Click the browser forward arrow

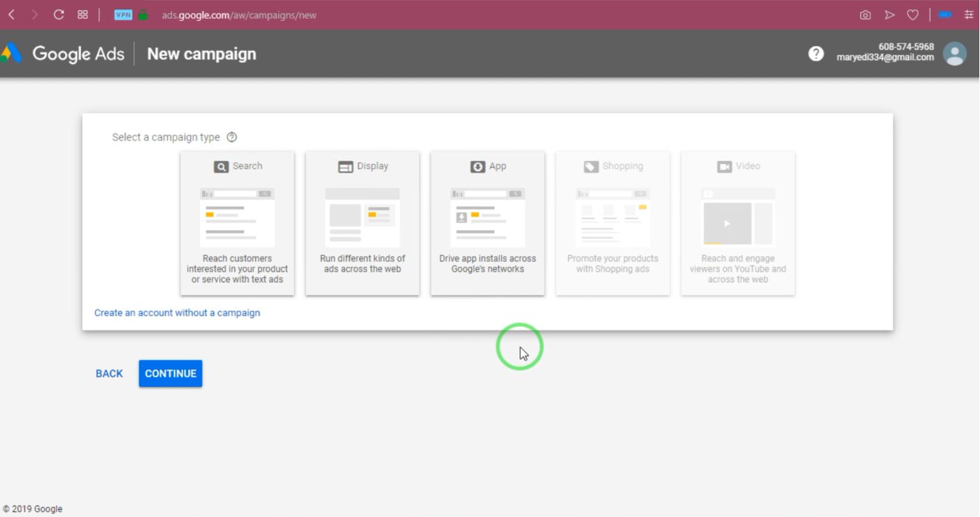coord(34,15)
